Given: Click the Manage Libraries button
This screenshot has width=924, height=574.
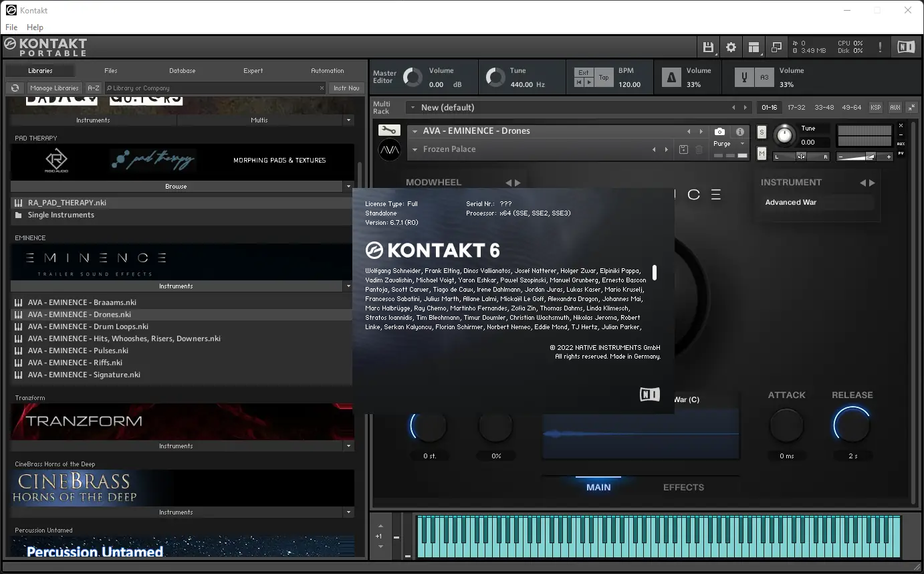Looking at the screenshot, I should click(54, 88).
